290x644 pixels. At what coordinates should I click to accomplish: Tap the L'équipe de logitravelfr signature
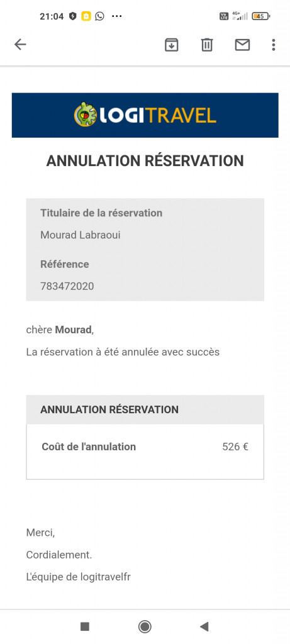tap(79, 577)
